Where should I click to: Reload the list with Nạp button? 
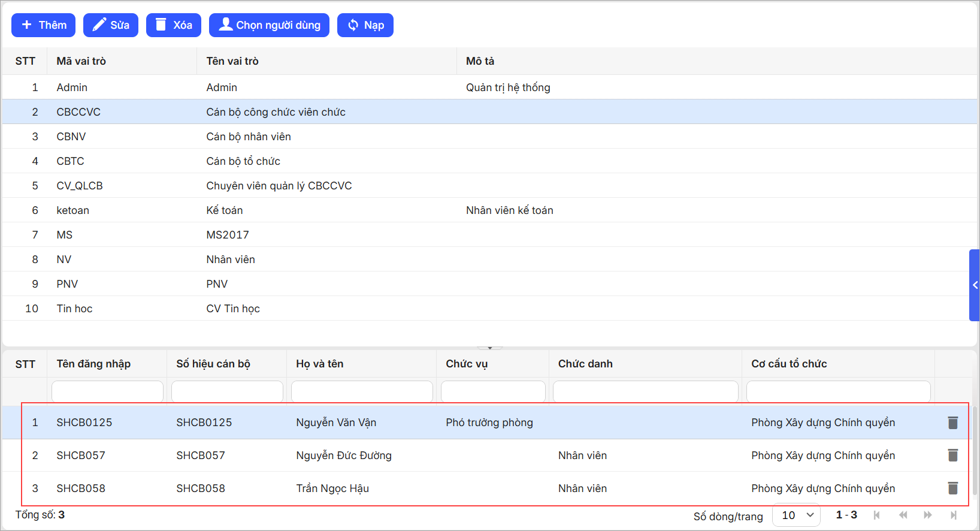pos(365,25)
